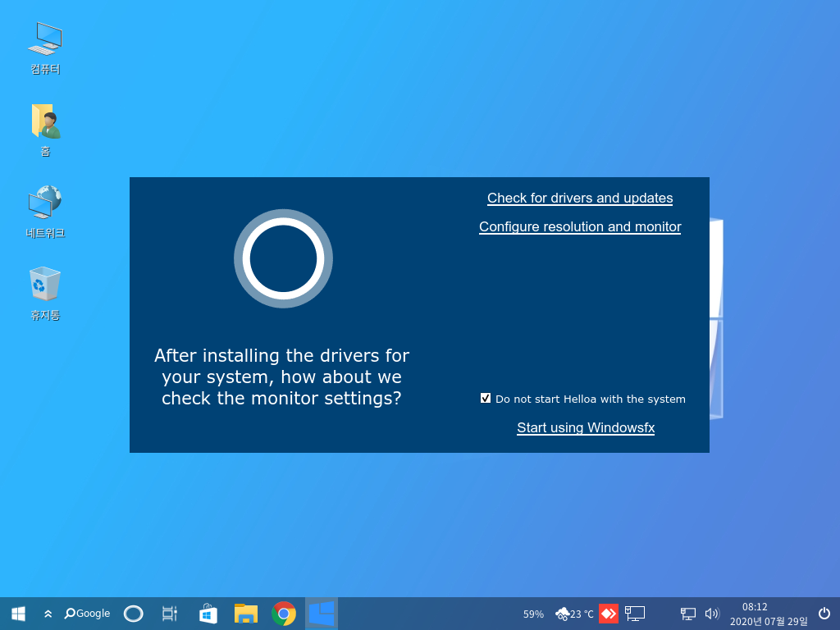Expand the taskbar double-chevron arrow
Image resolution: width=840 pixels, height=630 pixels.
(x=48, y=614)
